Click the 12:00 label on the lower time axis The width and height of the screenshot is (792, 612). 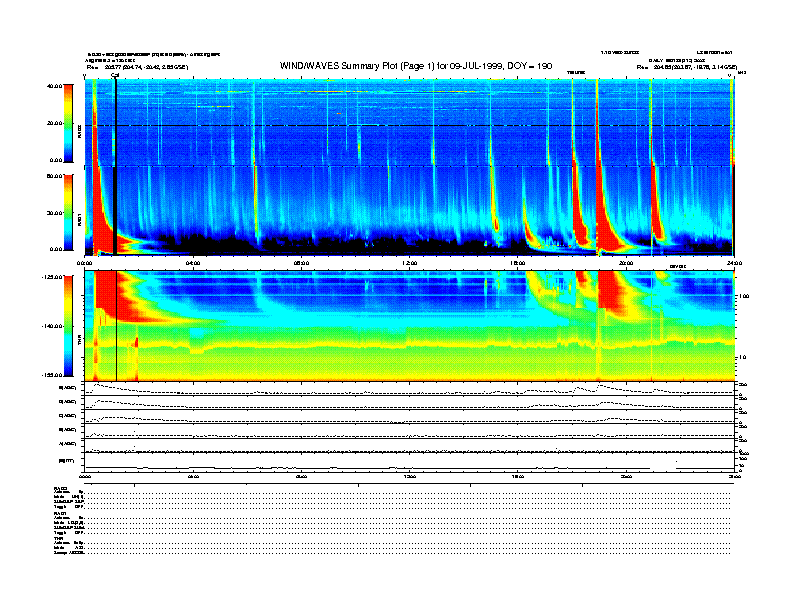click(x=410, y=476)
